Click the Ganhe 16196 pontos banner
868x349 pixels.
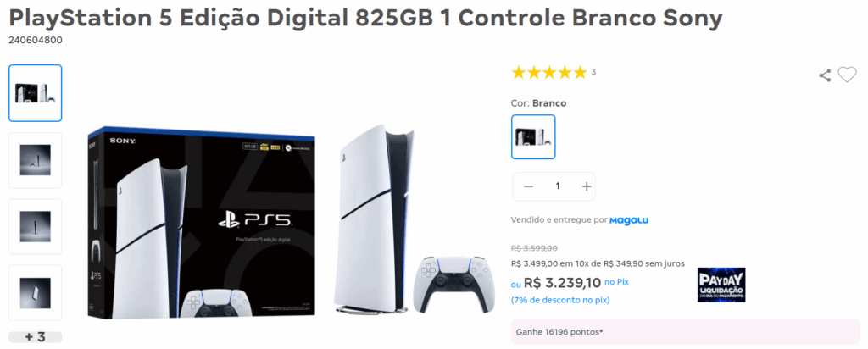tap(685, 332)
